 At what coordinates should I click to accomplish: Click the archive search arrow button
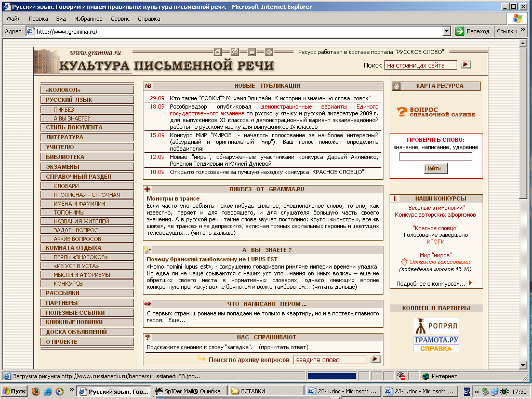point(375,359)
